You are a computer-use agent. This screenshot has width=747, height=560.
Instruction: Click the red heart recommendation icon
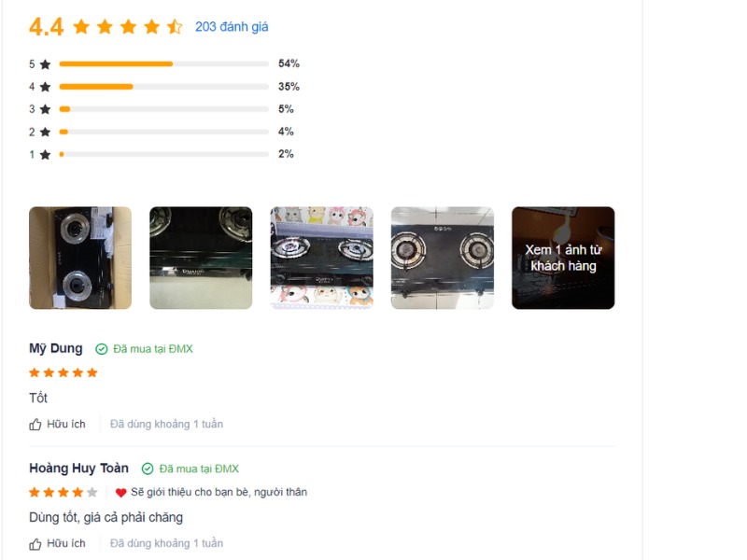(121, 493)
